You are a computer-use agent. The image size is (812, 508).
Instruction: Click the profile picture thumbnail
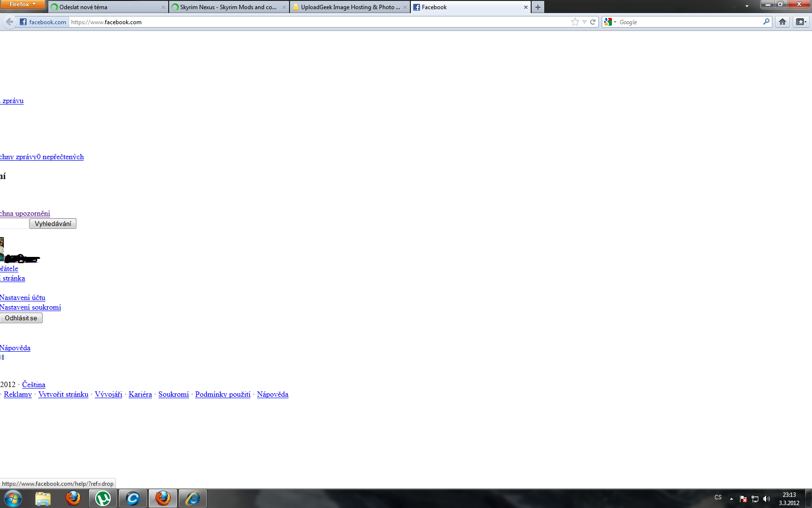[2, 249]
